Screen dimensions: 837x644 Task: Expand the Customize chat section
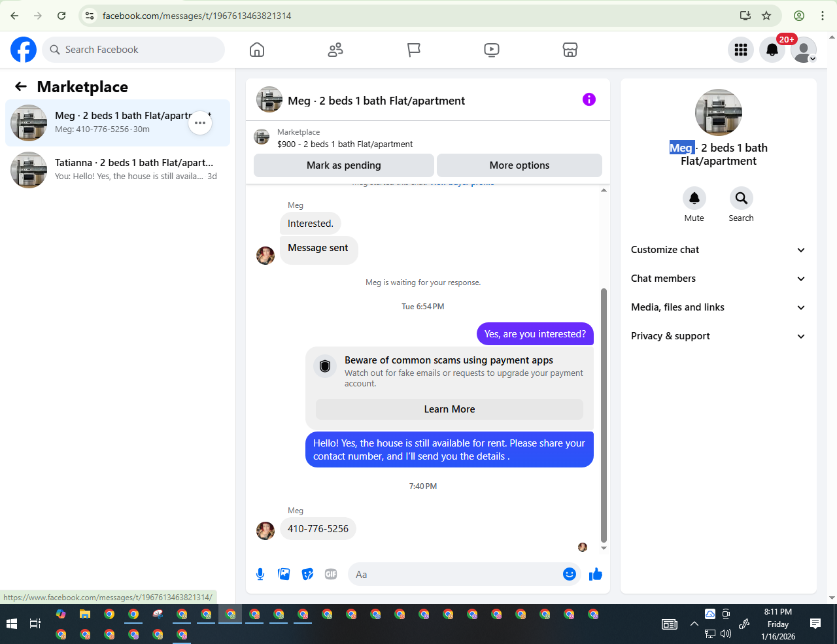point(718,250)
